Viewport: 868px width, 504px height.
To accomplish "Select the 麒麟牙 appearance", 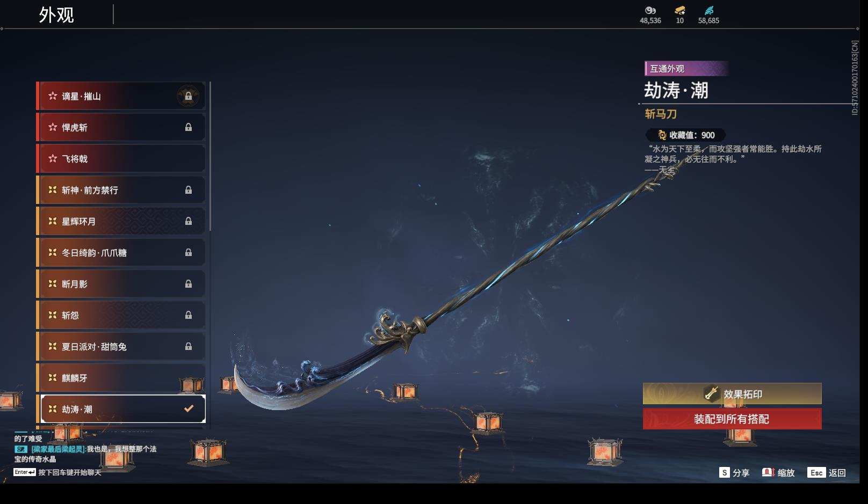I will coord(121,378).
